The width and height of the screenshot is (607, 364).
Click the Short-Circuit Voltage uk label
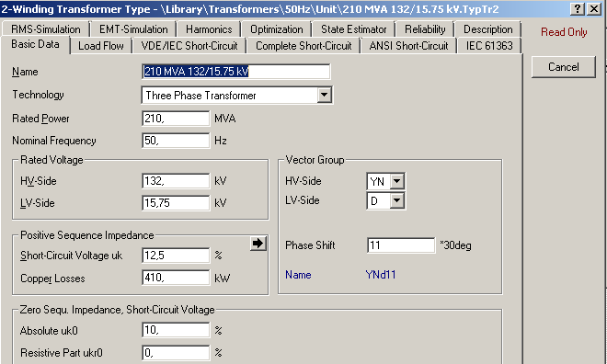click(71, 256)
